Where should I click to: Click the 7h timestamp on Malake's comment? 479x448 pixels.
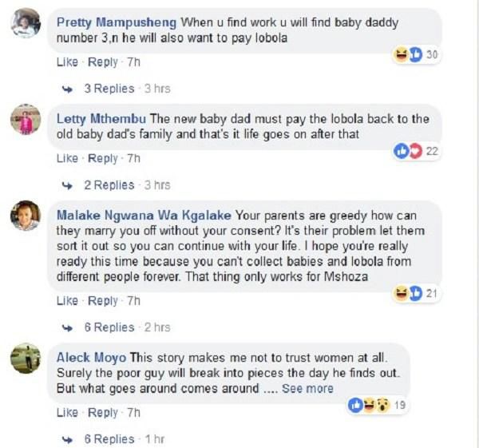pyautogui.click(x=133, y=301)
